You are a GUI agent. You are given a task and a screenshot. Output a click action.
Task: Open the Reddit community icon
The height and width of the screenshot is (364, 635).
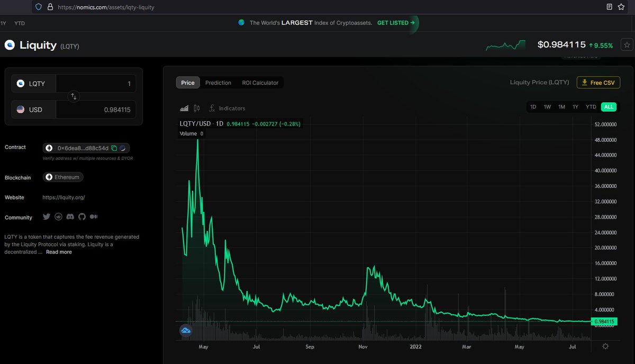[58, 217]
